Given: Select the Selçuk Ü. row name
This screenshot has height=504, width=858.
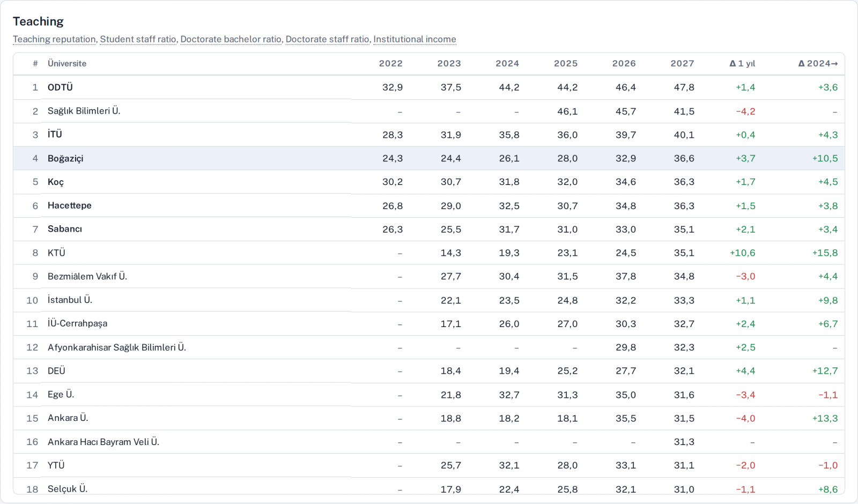Looking at the screenshot, I should coord(68,489).
